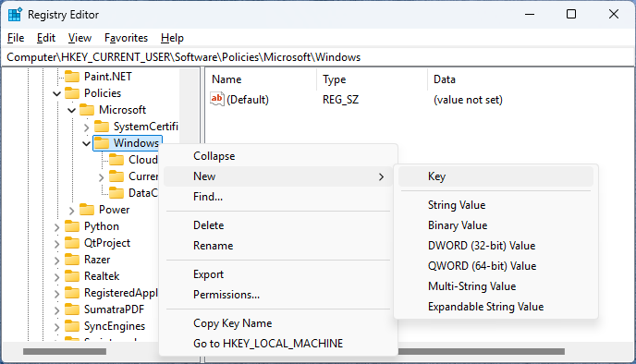Expand the Razer node arrow
The width and height of the screenshot is (636, 364).
point(56,261)
